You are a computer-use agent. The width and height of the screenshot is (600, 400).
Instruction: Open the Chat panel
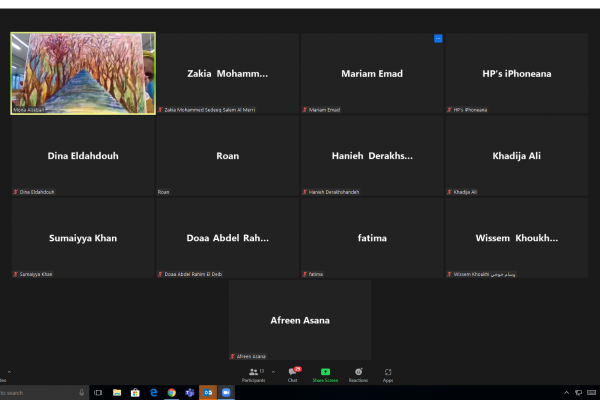pos(293,373)
